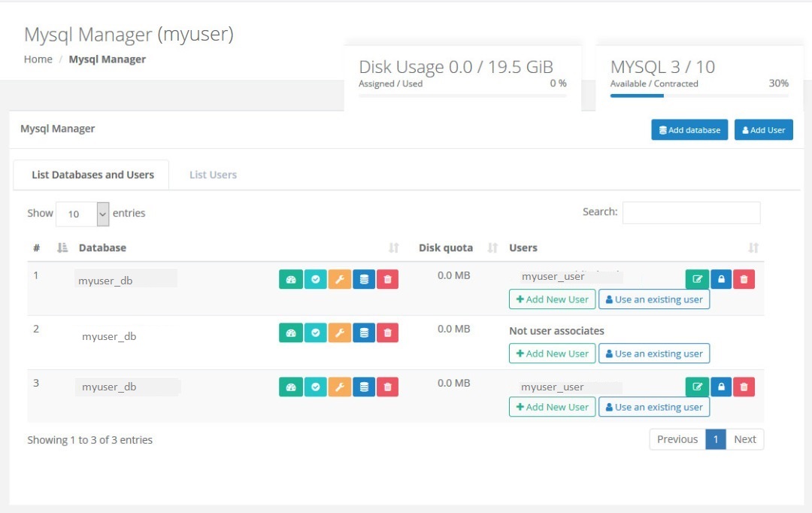Click Use an existing user for database 2
This screenshot has height=513, width=812.
tap(653, 354)
